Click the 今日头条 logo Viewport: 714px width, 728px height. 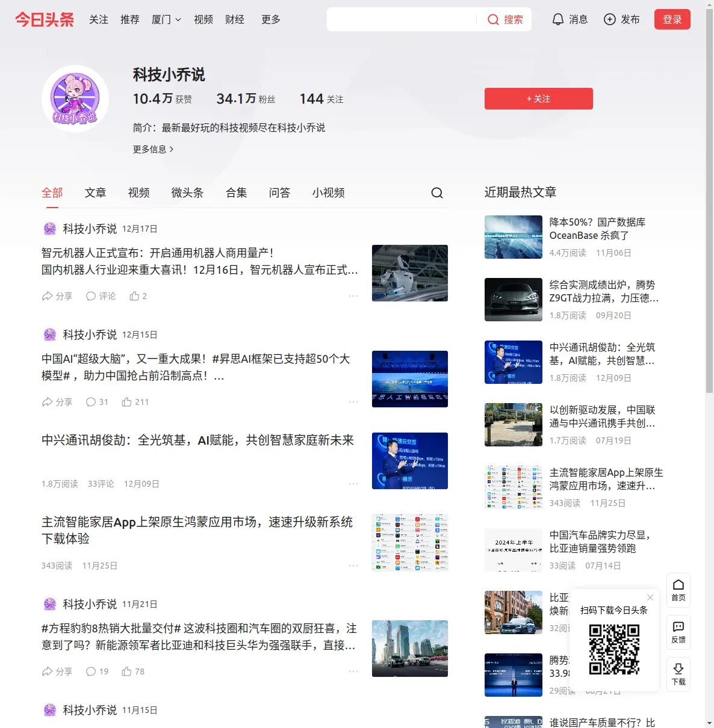(x=45, y=19)
